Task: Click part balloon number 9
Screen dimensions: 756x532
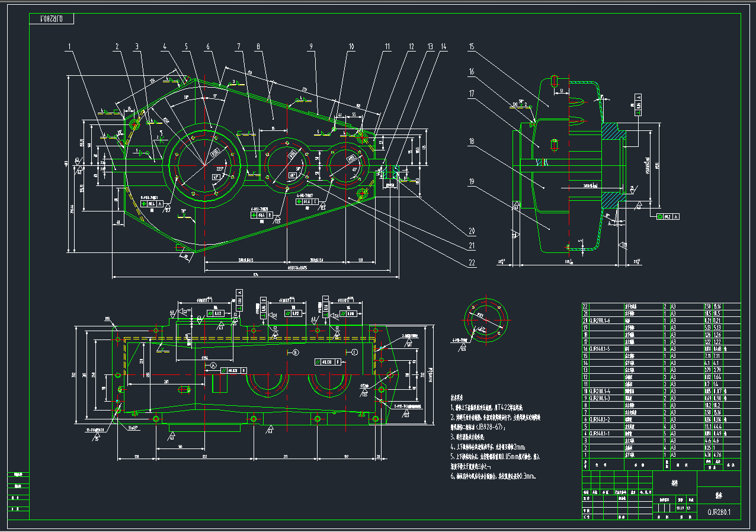Action: click(310, 46)
